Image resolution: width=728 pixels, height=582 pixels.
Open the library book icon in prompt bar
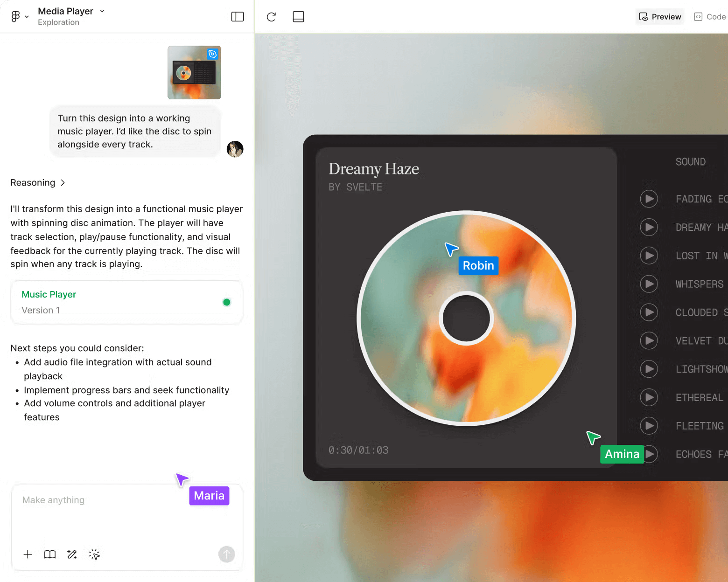tap(49, 554)
